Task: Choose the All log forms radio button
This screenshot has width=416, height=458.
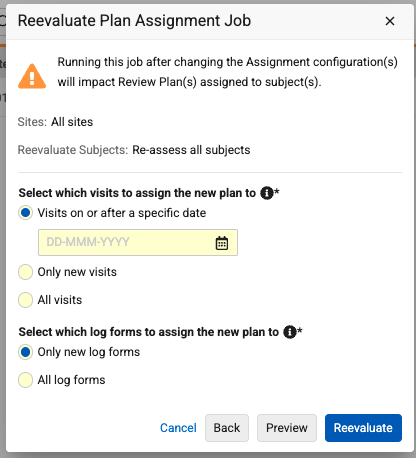Action: coord(25,380)
